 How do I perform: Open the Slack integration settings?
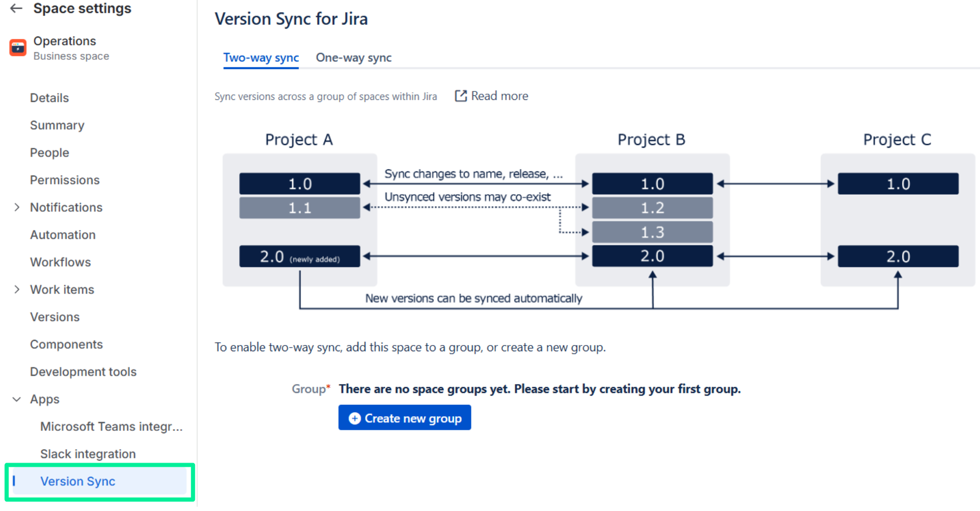click(x=88, y=454)
